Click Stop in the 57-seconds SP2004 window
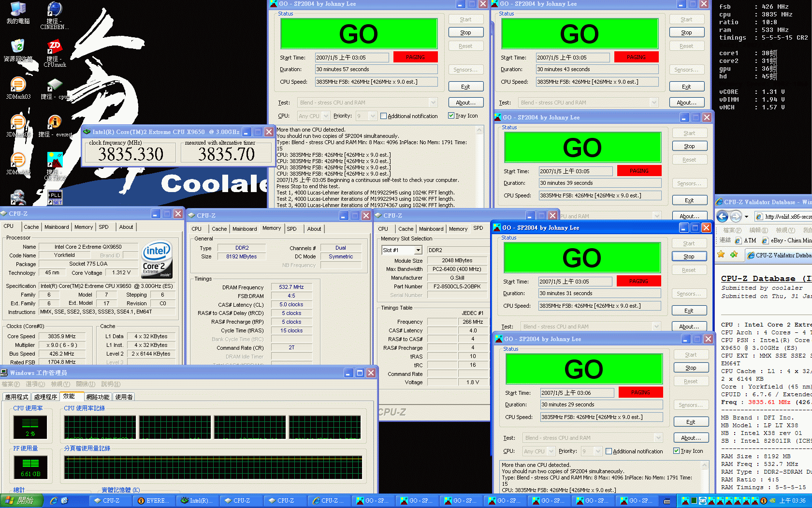812x508 pixels. [465, 32]
